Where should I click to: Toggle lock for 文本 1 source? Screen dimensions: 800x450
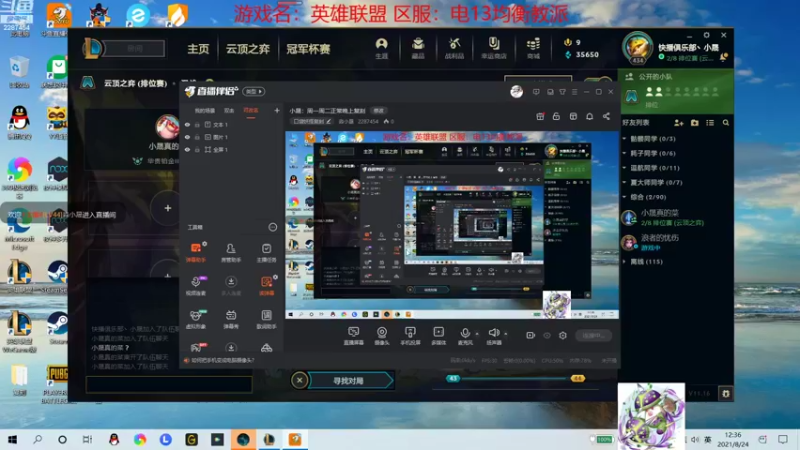[x=197, y=124]
